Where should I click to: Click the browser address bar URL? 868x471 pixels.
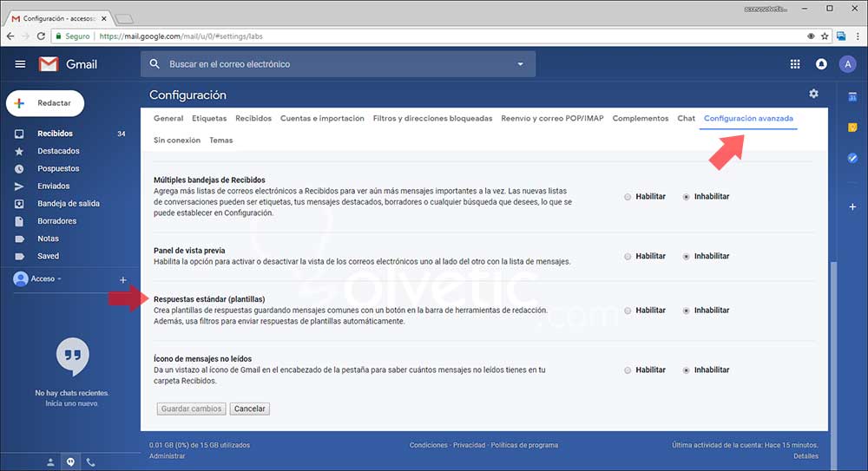181,36
